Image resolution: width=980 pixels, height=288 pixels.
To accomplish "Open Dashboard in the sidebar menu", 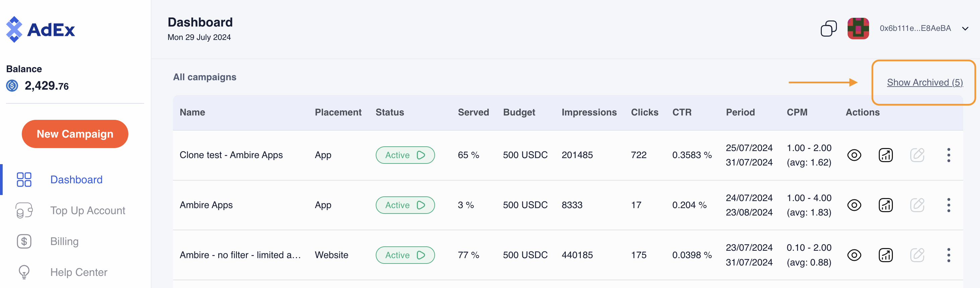I will pyautogui.click(x=76, y=180).
